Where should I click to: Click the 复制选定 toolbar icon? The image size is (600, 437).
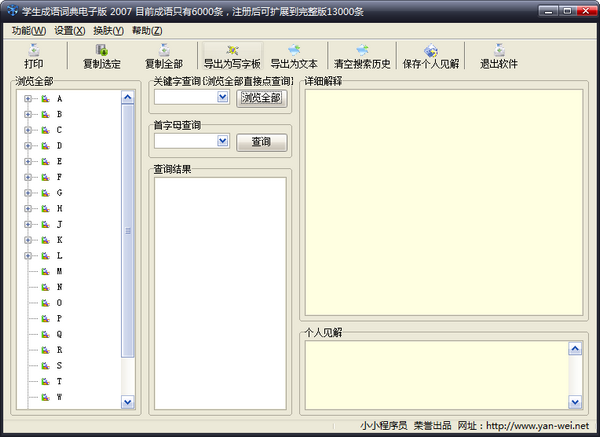pyautogui.click(x=101, y=50)
